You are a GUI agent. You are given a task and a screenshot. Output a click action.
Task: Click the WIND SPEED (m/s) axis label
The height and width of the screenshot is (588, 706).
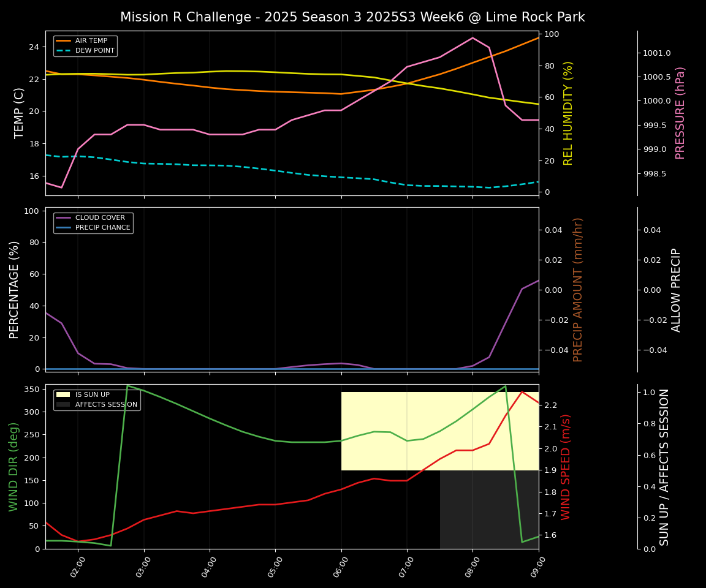pyautogui.click(x=565, y=467)
